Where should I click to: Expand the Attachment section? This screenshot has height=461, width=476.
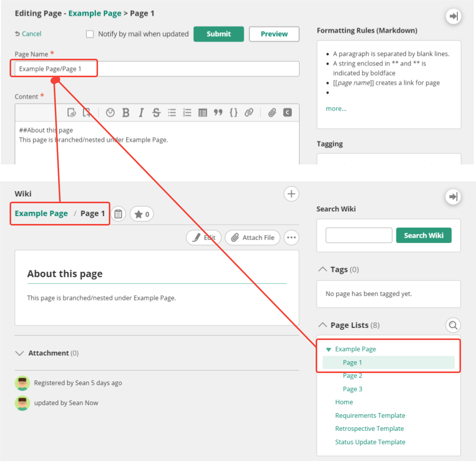(x=19, y=353)
